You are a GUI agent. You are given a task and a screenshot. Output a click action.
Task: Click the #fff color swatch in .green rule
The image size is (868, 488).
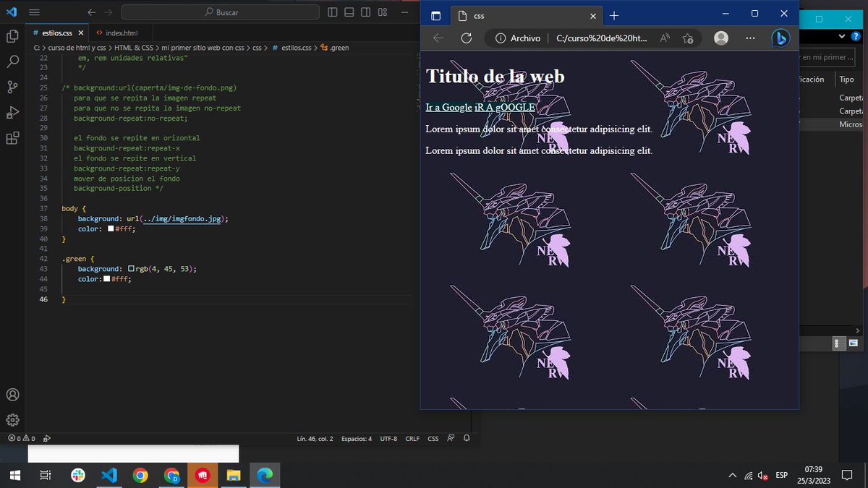[107, 279]
